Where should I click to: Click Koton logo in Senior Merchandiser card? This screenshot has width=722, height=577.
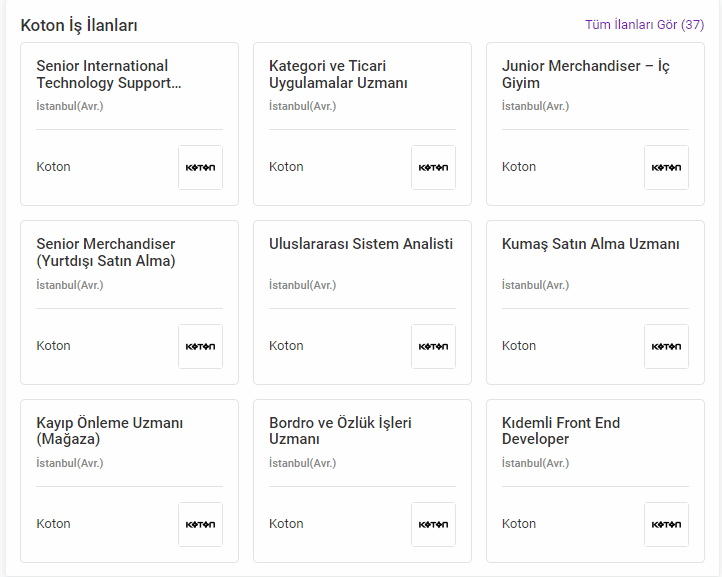tap(200, 346)
